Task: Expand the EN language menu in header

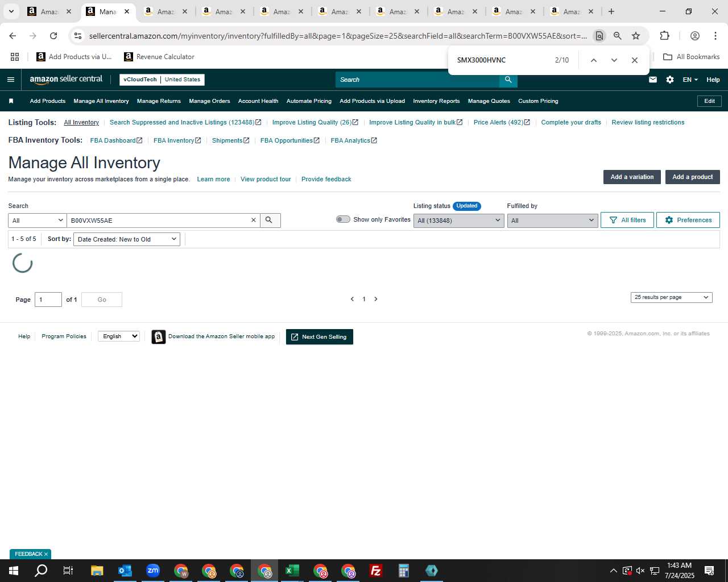Action: pos(690,80)
